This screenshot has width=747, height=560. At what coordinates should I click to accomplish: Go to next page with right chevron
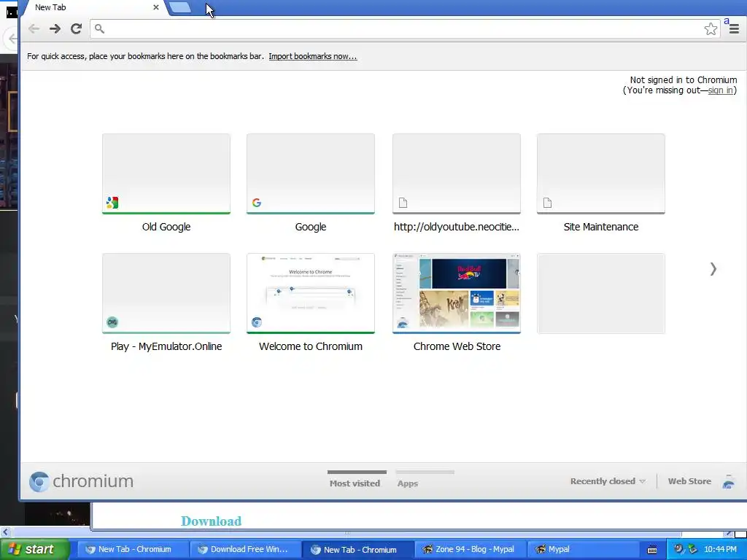coord(713,269)
